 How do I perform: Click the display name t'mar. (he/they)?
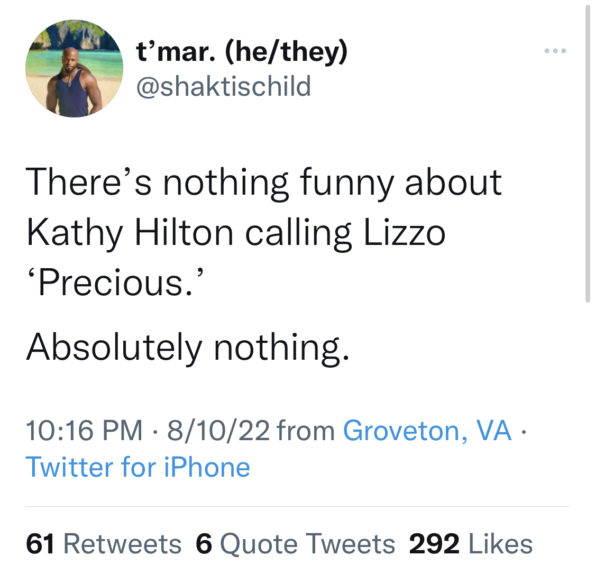pos(242,51)
